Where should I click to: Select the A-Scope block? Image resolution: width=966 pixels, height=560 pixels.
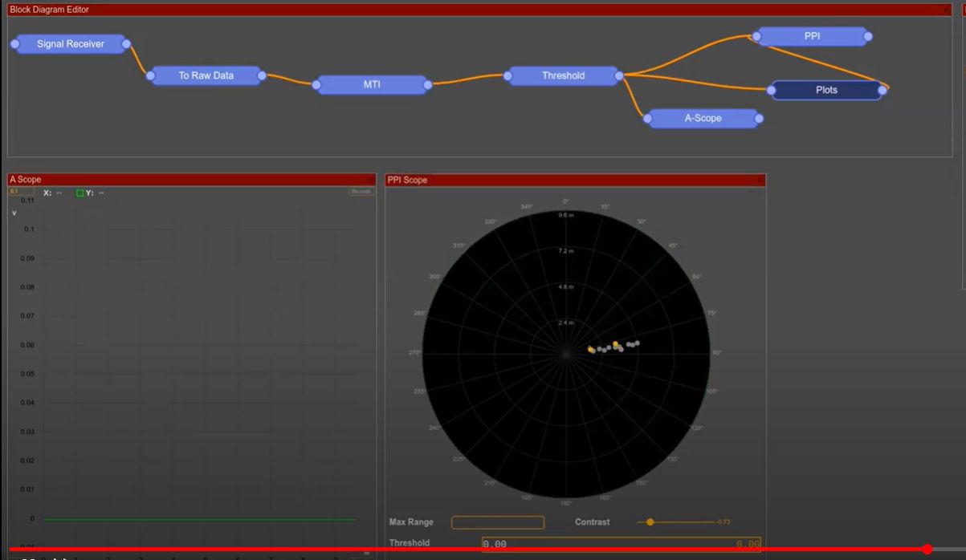703,117
